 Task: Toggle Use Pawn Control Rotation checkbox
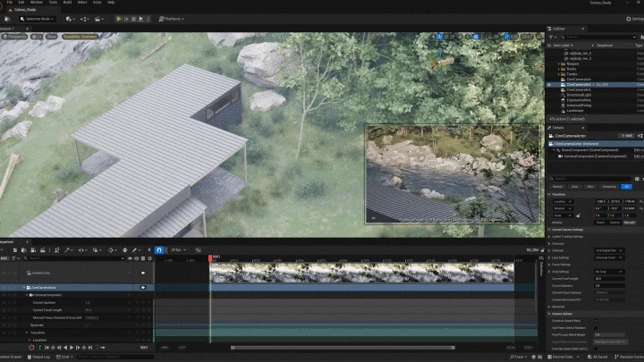tap(596, 327)
